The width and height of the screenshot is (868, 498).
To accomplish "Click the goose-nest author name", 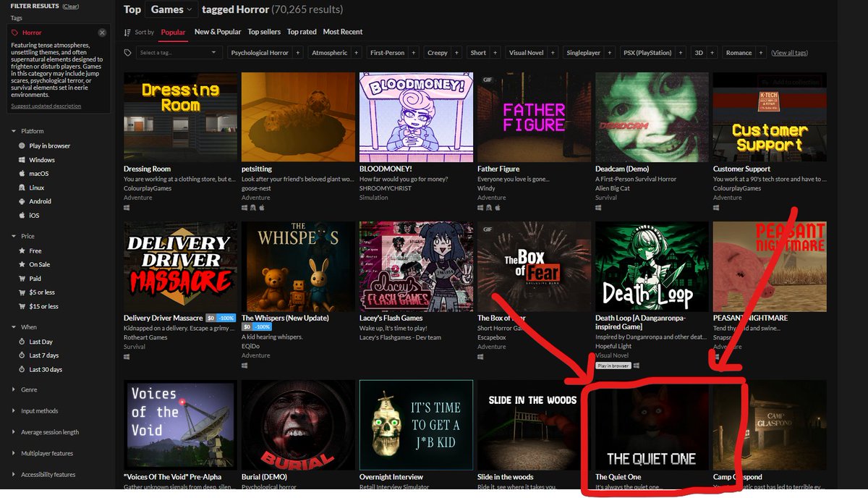I will [x=256, y=188].
